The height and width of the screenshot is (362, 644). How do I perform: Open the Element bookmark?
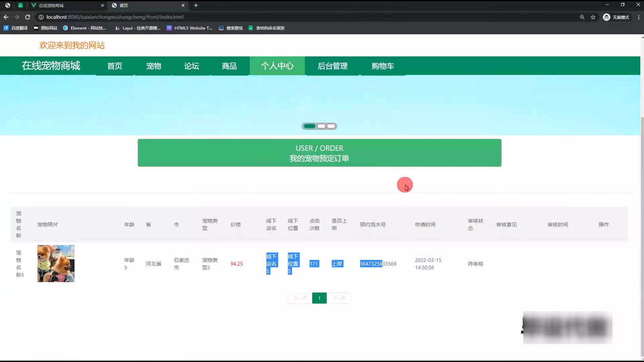point(85,28)
